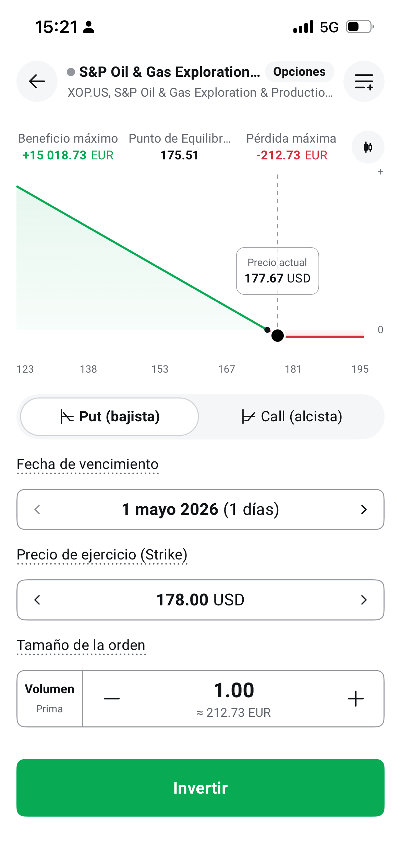
Task: Go to next expiration date
Action: [x=364, y=509]
